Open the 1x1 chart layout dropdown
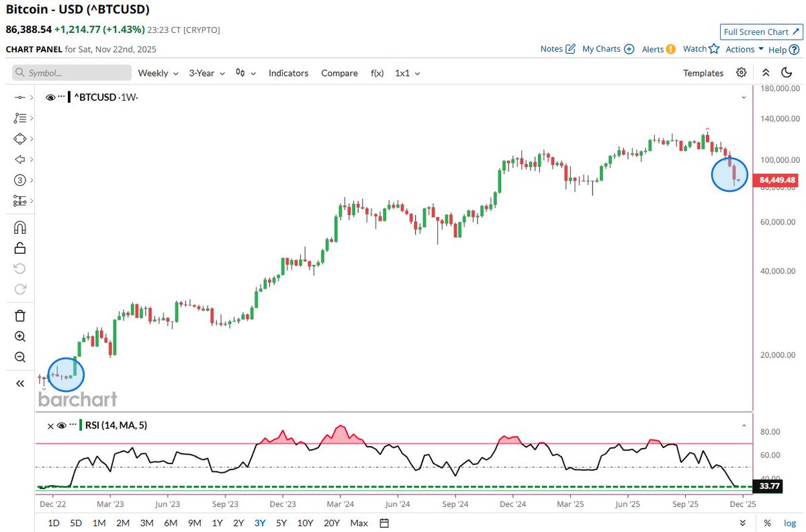The image size is (806, 532). coord(406,73)
